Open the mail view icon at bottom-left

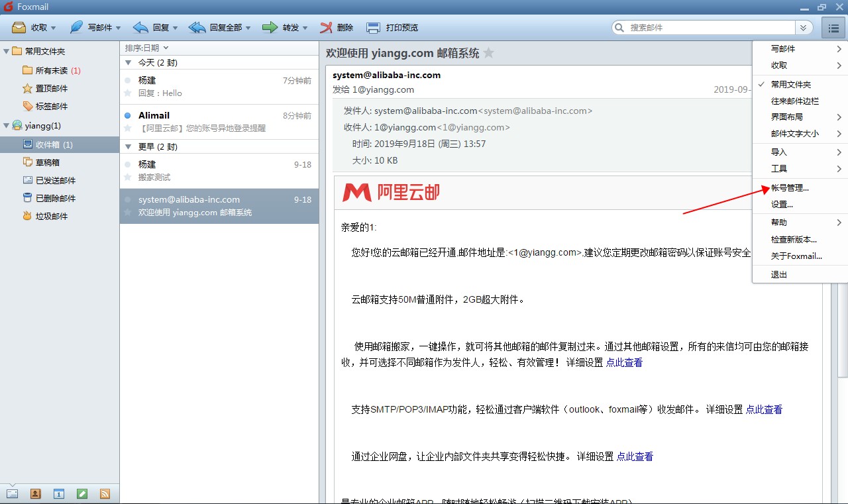click(x=12, y=493)
